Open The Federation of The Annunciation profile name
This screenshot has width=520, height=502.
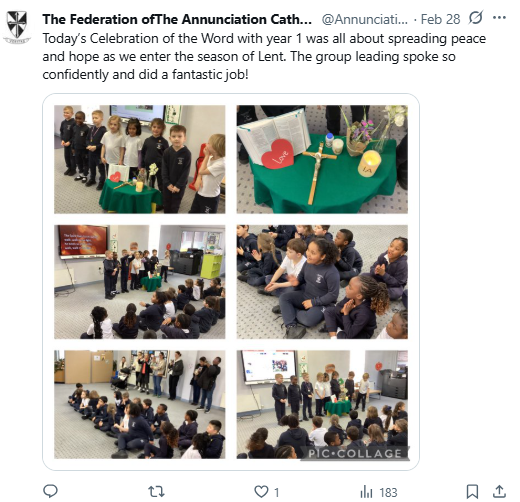[x=177, y=19]
